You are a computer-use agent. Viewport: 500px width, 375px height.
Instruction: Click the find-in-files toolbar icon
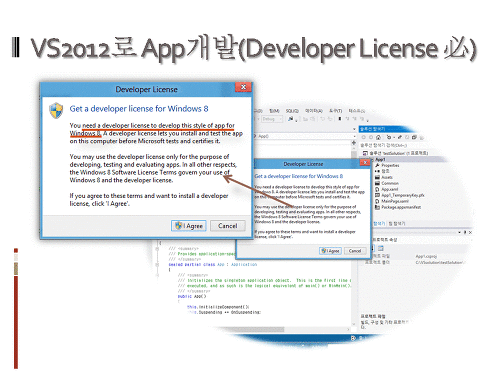[x=291, y=119]
